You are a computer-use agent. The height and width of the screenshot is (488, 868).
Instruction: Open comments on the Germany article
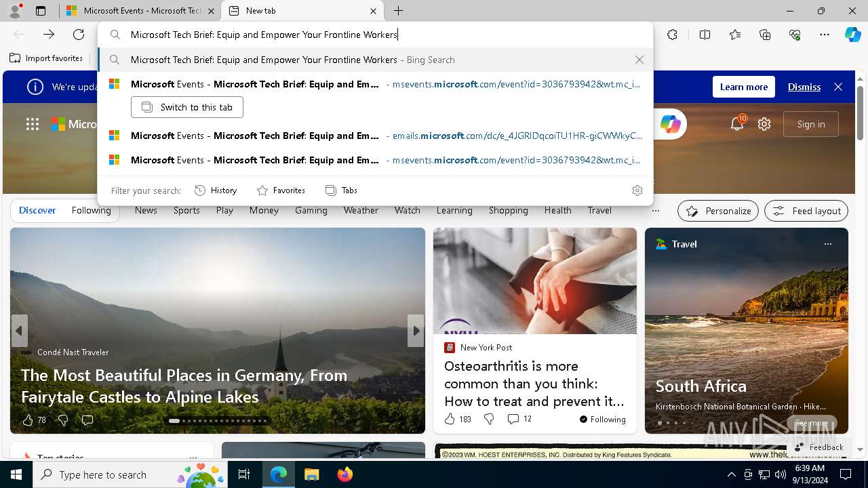[x=87, y=420]
